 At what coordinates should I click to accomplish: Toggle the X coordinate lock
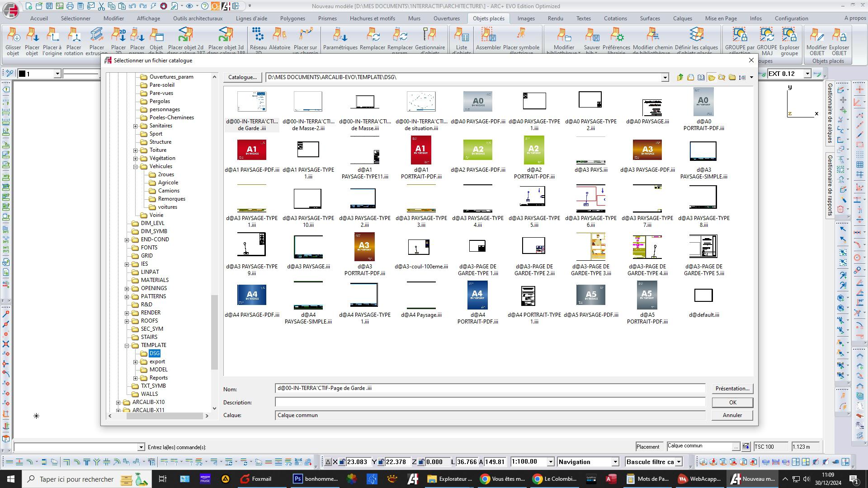342,462
